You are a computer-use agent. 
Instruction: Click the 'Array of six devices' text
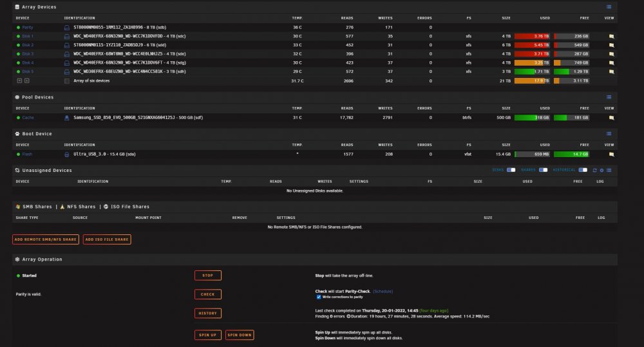click(91, 81)
